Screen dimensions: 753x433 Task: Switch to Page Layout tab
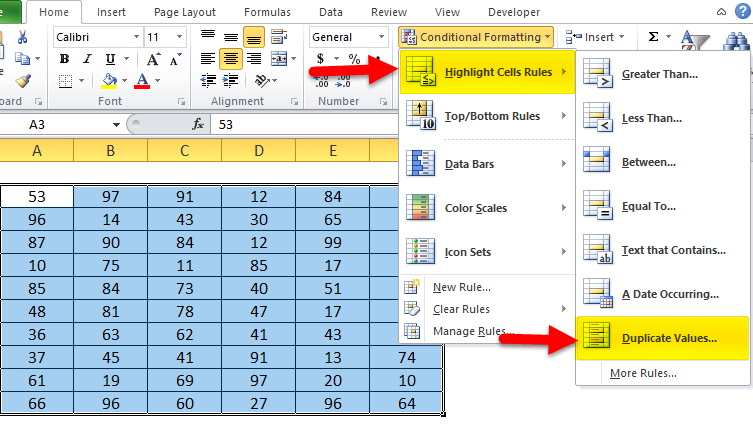tap(184, 12)
